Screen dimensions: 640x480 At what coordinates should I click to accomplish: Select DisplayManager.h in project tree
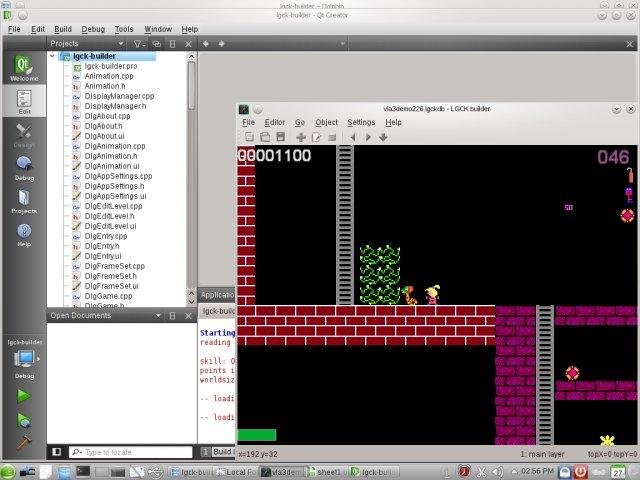point(115,106)
